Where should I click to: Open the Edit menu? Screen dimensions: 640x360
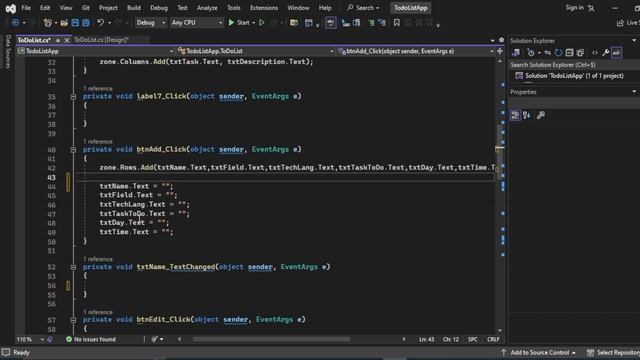(x=45, y=8)
